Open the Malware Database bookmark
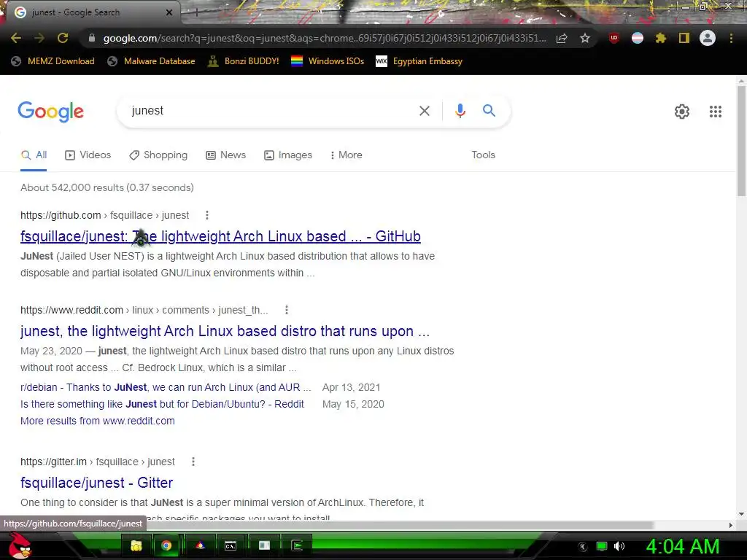747x560 pixels. pos(152,61)
